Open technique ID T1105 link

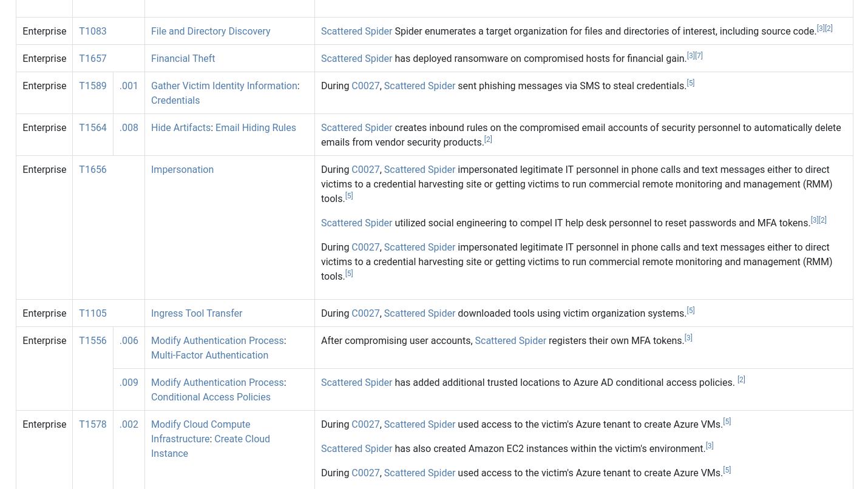pyautogui.click(x=92, y=313)
